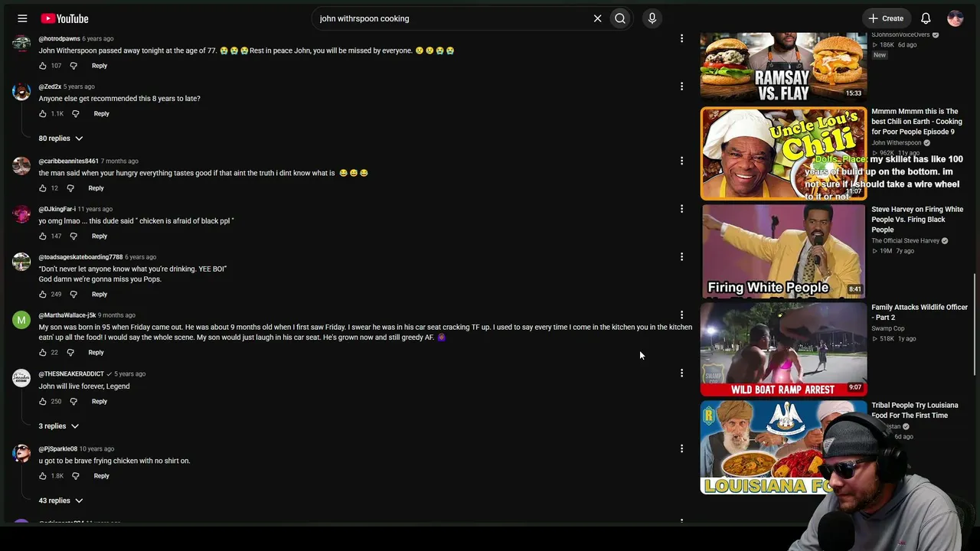This screenshot has width=980, height=551.
Task: Open the 'Firing White People' video thumbnail
Action: coord(783,251)
